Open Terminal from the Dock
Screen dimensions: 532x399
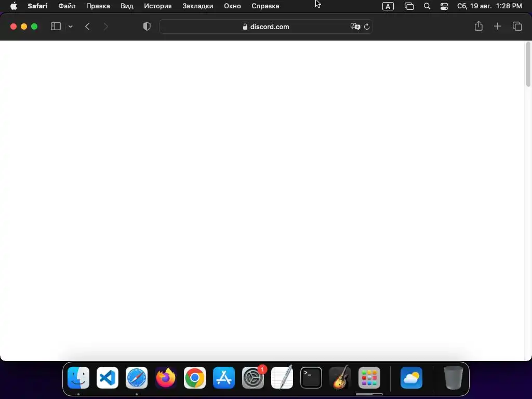click(x=311, y=378)
